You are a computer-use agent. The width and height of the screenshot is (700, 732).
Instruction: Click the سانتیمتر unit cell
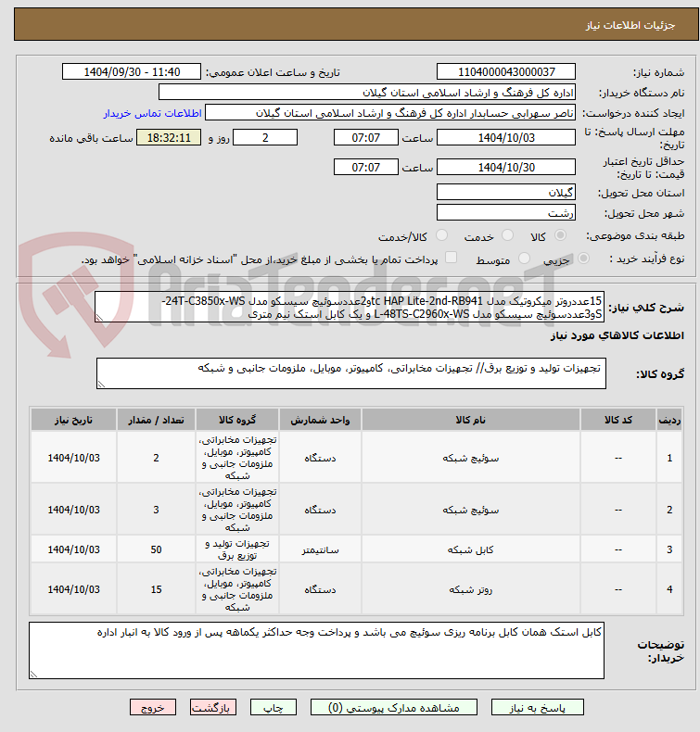(x=320, y=550)
